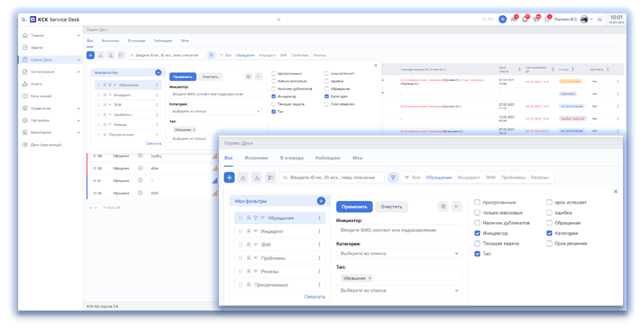Check просроченные checkbox in enlarged inset
This screenshot has width=644, height=333.
point(477,202)
